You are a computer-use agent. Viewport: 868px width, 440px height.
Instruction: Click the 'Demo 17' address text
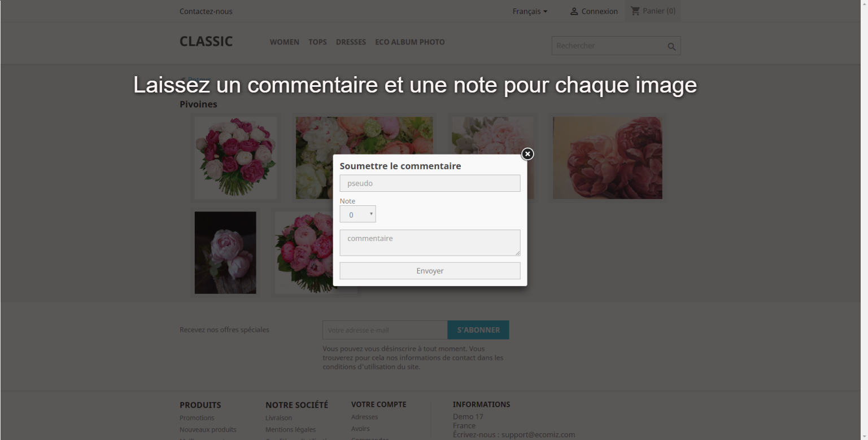468,417
